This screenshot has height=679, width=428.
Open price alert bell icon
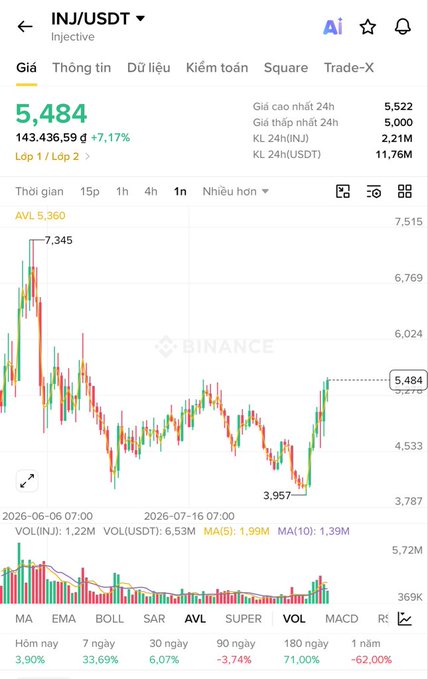tap(402, 27)
